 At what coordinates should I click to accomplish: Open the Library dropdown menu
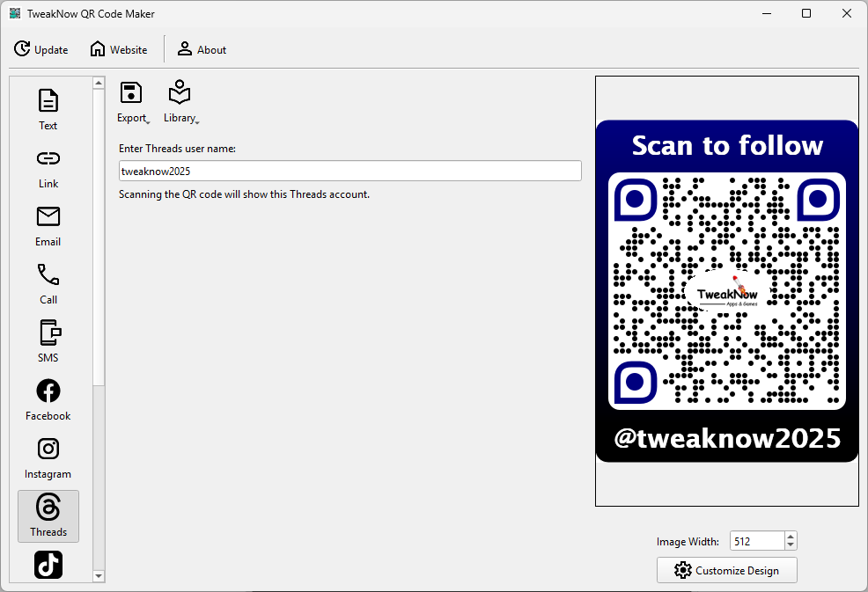pos(180,103)
